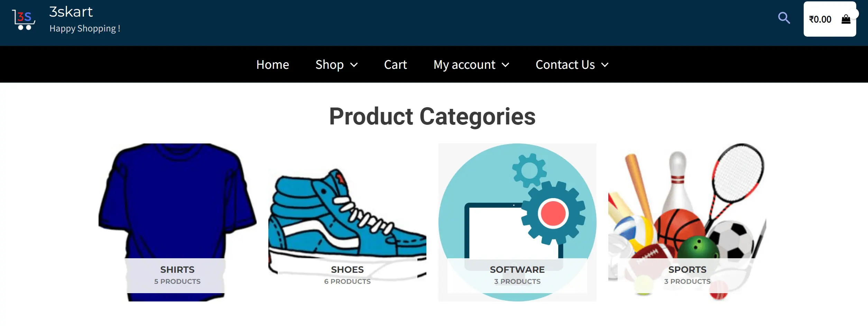
Task: Open the SOFTWARE category label
Action: click(517, 270)
